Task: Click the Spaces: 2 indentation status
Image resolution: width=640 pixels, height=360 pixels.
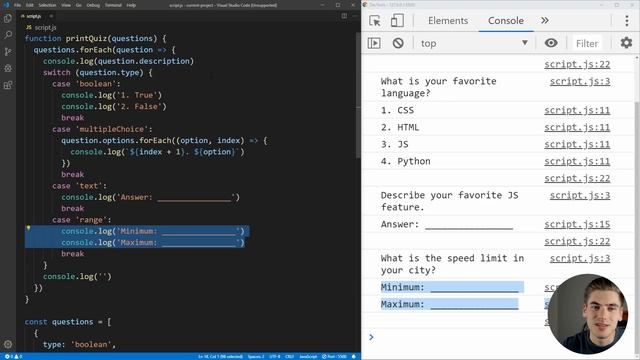Action: tap(256, 356)
